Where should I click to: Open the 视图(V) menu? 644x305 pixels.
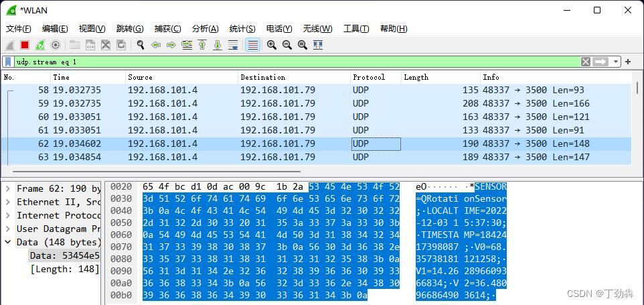click(x=92, y=29)
